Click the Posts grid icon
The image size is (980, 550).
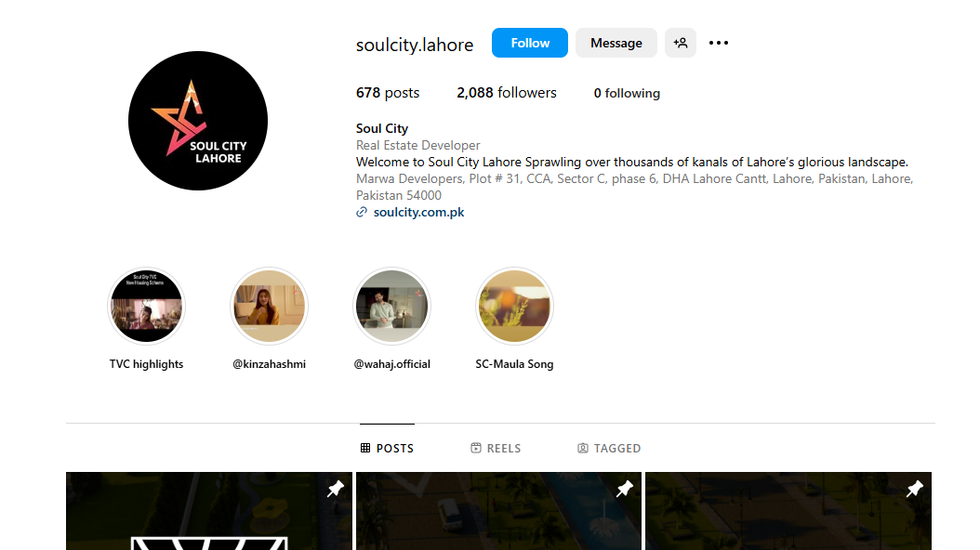tap(365, 448)
